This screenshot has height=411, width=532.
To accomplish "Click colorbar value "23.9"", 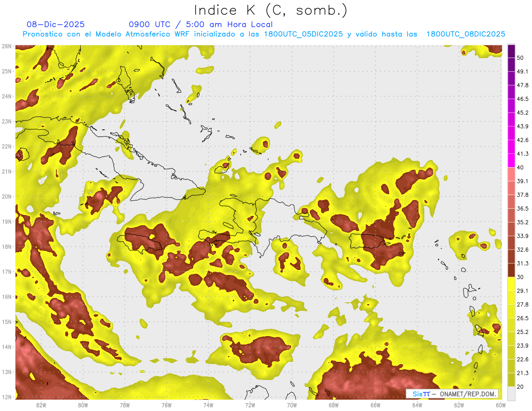I will [x=522, y=346].
